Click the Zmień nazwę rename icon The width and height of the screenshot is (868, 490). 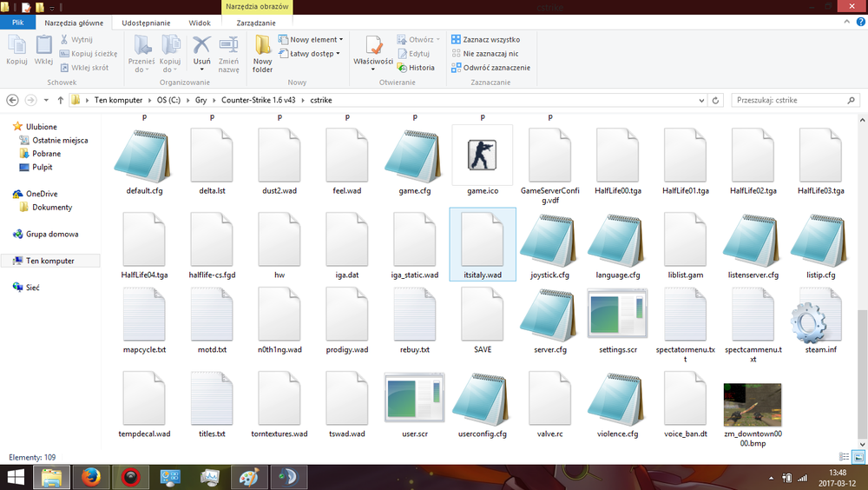point(229,50)
